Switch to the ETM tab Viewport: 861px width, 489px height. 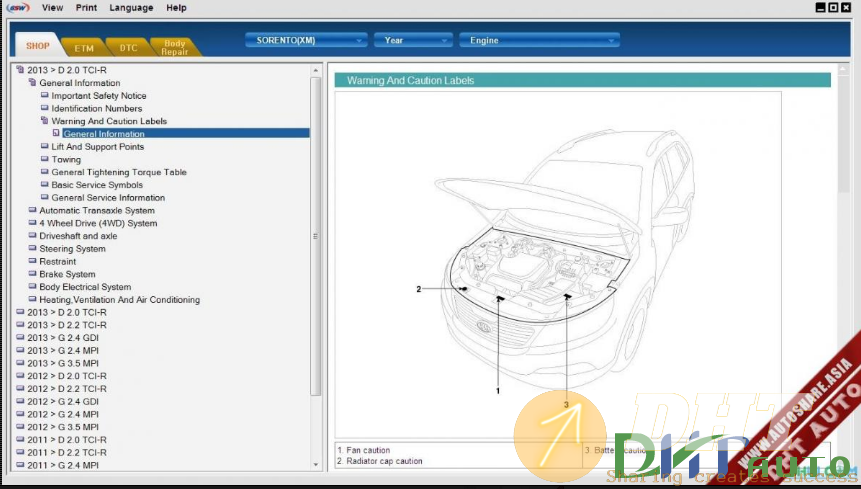(83, 48)
